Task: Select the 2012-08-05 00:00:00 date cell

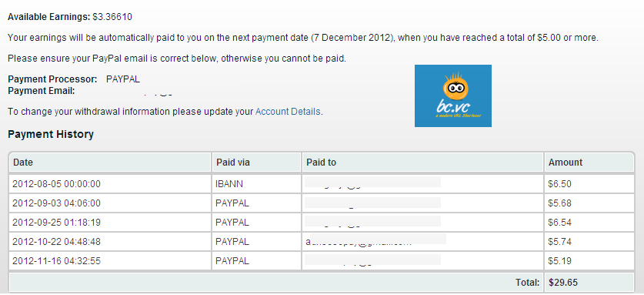Action: [x=110, y=184]
